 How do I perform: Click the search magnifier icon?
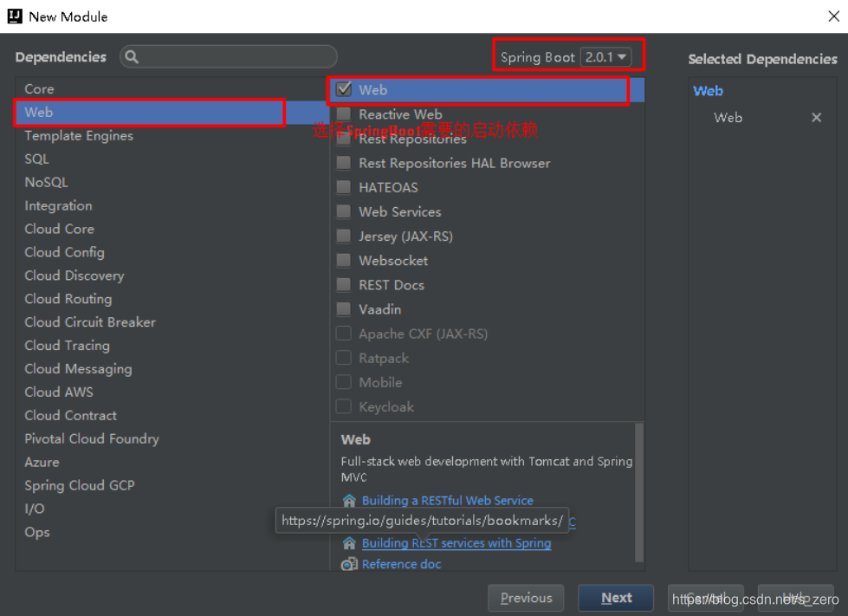(132, 57)
